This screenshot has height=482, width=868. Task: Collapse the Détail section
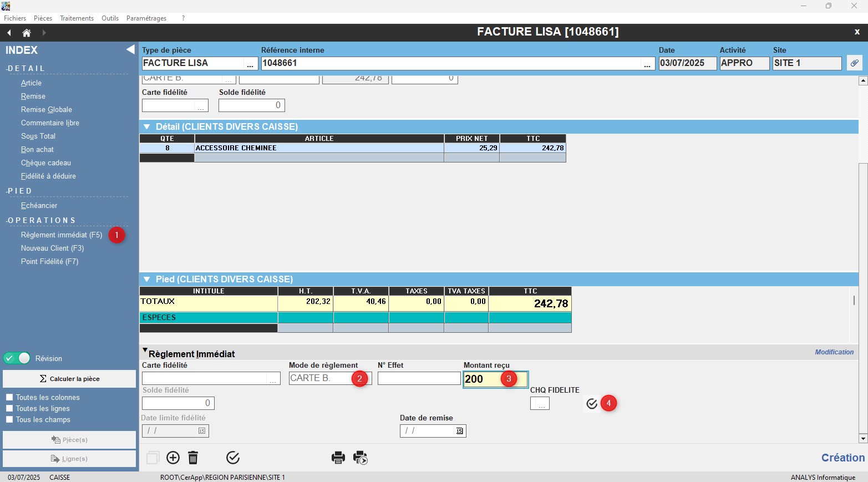coord(147,127)
